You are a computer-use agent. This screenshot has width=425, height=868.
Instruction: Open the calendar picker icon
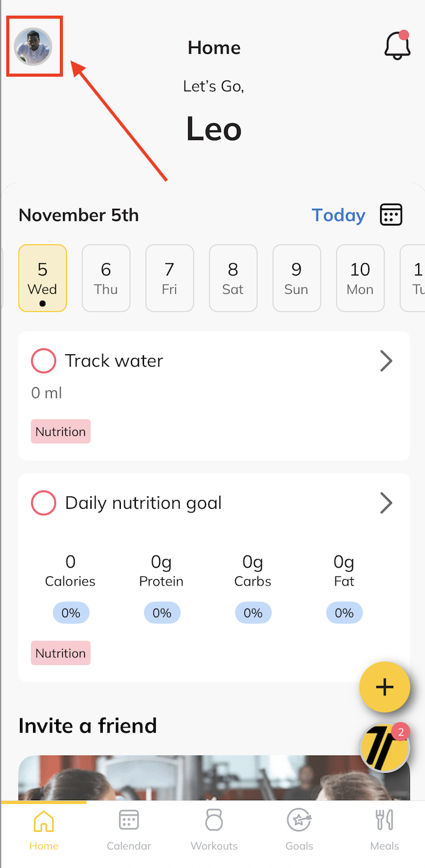[x=391, y=215]
